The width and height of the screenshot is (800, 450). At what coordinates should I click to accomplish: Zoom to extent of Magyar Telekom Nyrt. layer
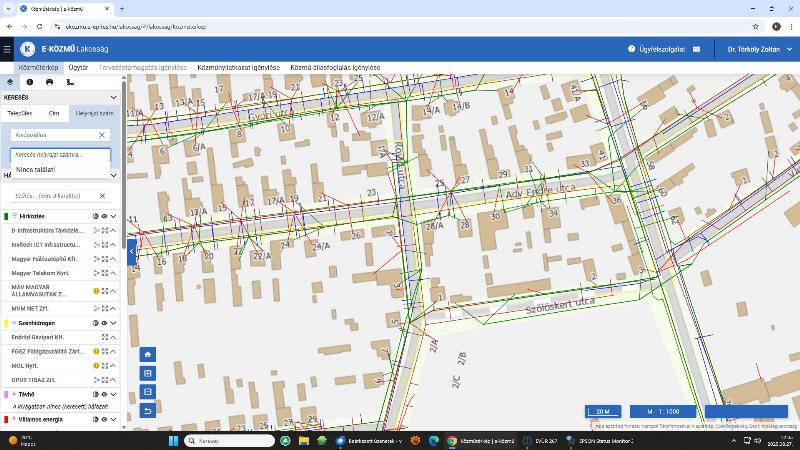[x=104, y=273]
